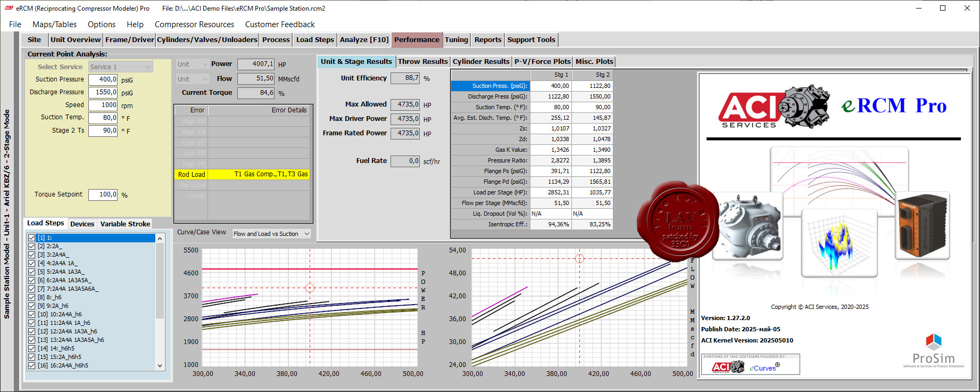Toggle load step [16] 16:2A4A_h6h5 checkbox
980x392 pixels.
32,365
